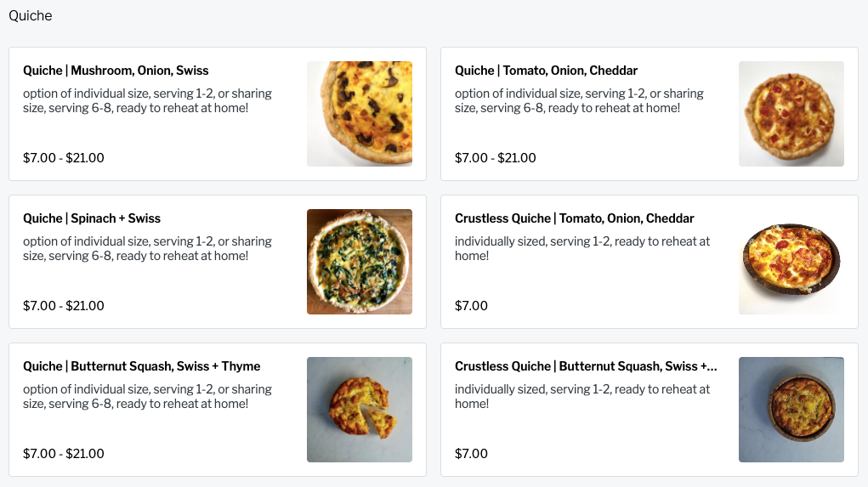The image size is (868, 487).
Task: Click the "Quiche" section heading
Action: [31, 16]
